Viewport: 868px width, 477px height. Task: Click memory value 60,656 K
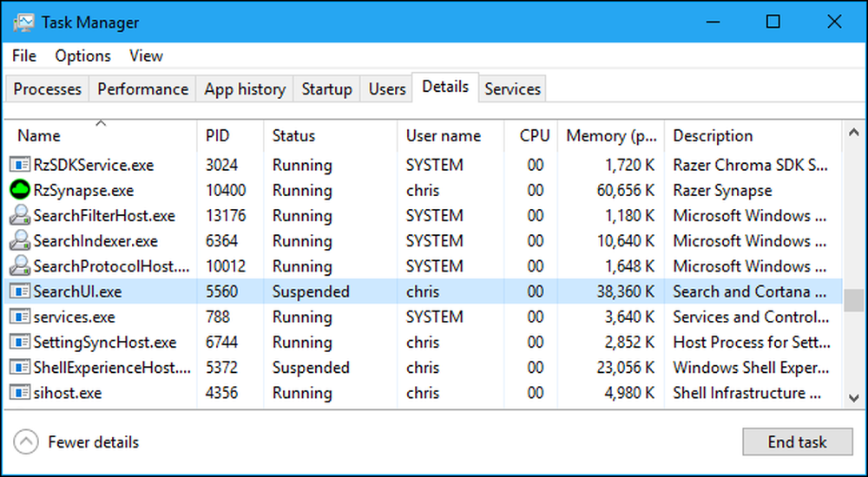[626, 190]
